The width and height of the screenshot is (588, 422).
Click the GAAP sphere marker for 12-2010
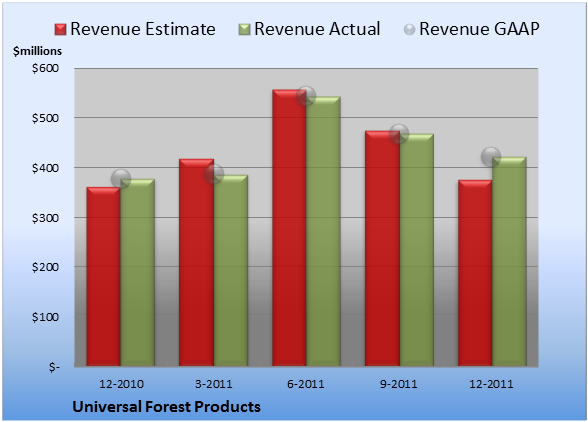121,179
